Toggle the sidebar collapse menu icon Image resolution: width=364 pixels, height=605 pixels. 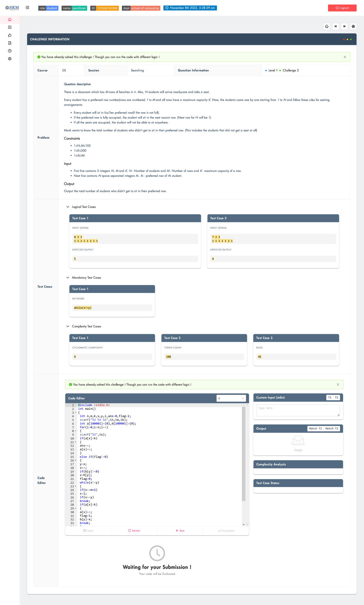coord(27,8)
